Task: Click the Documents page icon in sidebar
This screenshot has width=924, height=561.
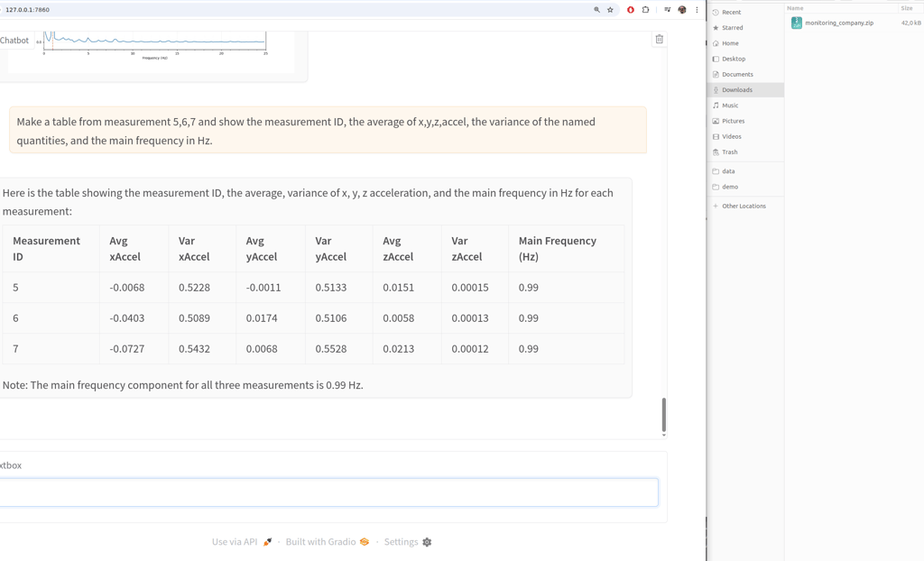Action: click(716, 74)
